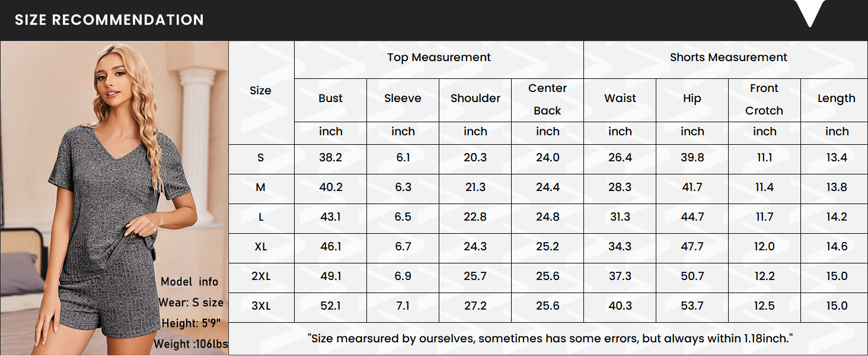Select the Top Measurement header
Image resolution: width=868 pixels, height=356 pixels.
coord(439,58)
